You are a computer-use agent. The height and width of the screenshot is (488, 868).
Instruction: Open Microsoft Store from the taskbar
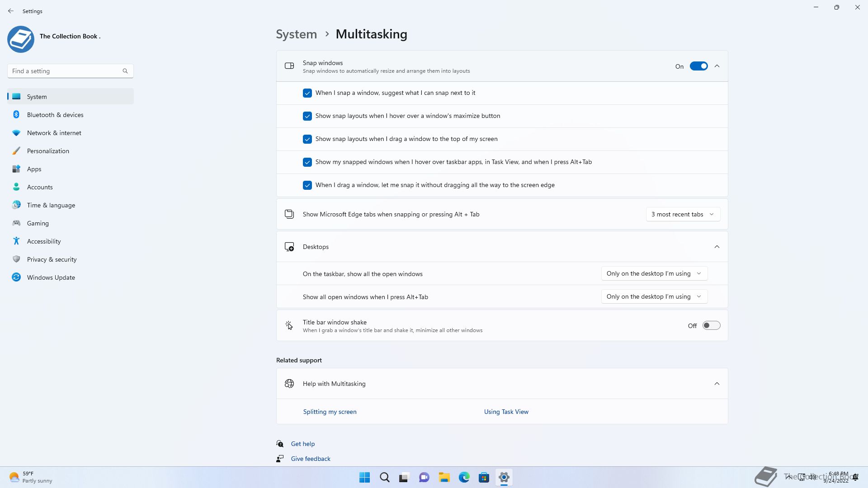click(x=484, y=477)
